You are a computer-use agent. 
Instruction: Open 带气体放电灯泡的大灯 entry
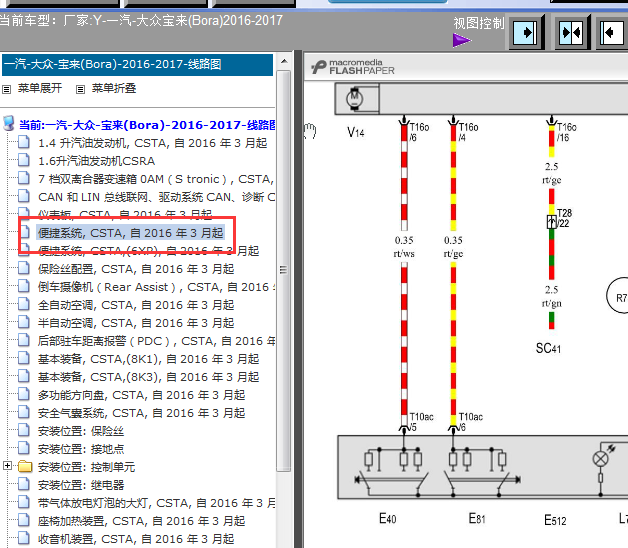tap(156, 503)
